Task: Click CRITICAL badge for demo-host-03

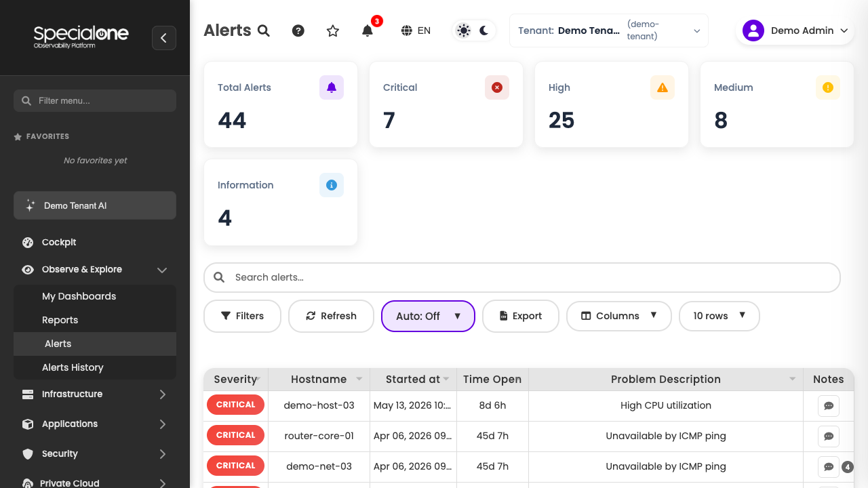Action: click(235, 405)
